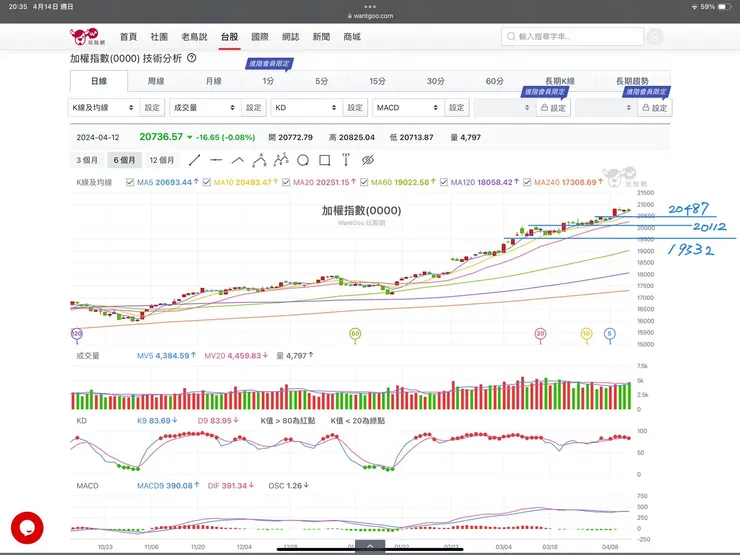This screenshot has width=740, height=555.
Task: Select the circle drawing tool
Action: point(303,160)
